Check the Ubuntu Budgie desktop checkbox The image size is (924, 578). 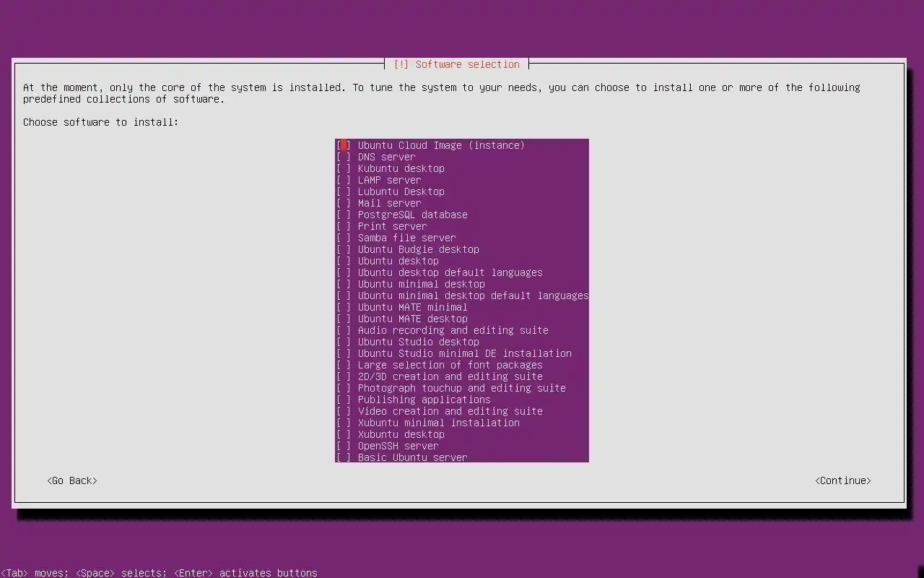pos(344,249)
